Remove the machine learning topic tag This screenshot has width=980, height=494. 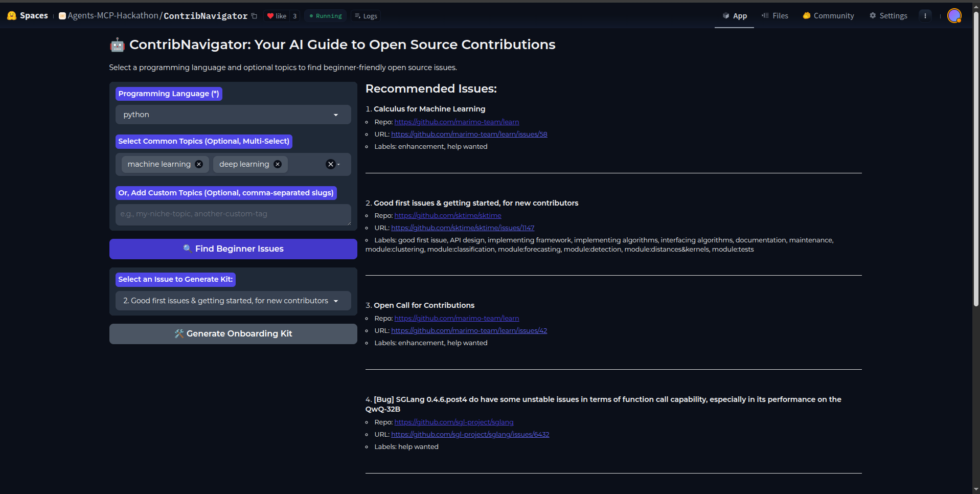pyautogui.click(x=199, y=164)
